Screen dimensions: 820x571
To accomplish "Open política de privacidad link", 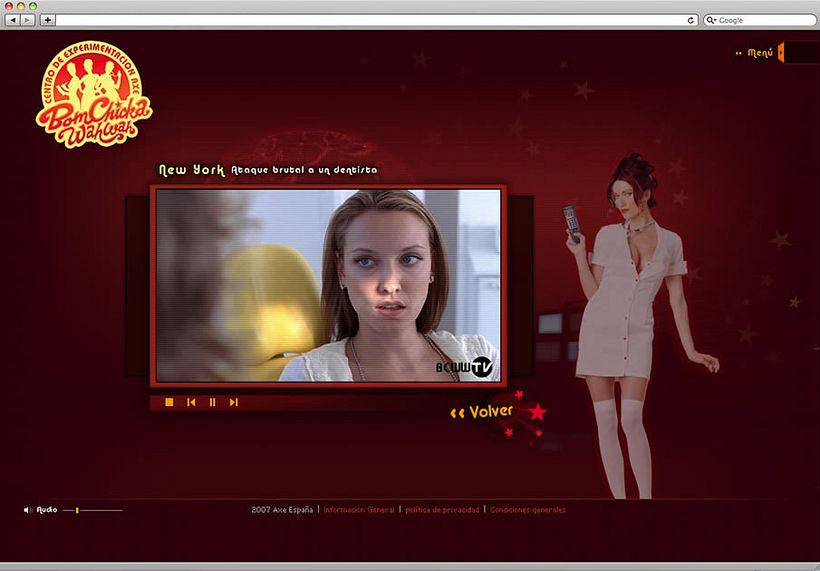I will (442, 510).
